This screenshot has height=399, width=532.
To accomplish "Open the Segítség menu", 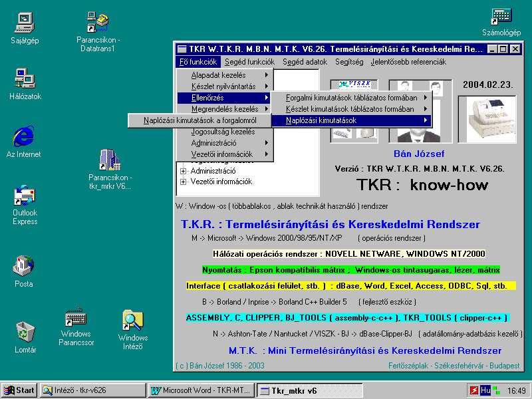I will pos(349,62).
